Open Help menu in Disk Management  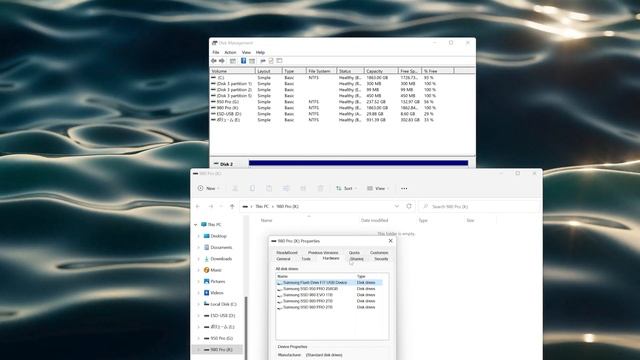tap(260, 52)
